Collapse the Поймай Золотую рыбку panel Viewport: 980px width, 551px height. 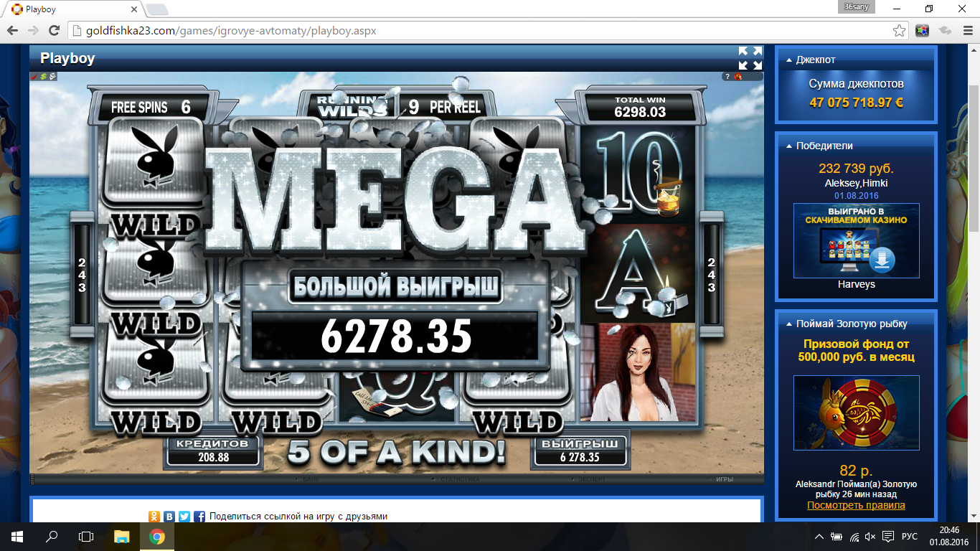click(x=789, y=324)
